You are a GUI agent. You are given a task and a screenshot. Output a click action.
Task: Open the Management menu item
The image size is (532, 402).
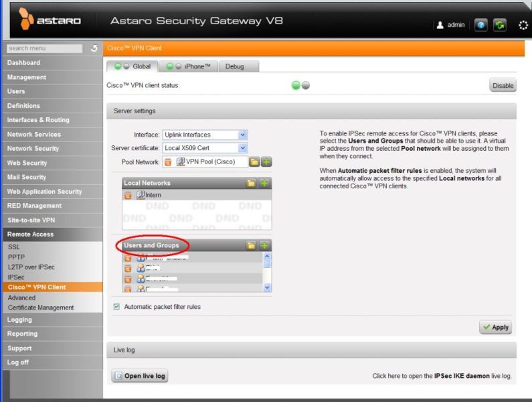(53, 77)
